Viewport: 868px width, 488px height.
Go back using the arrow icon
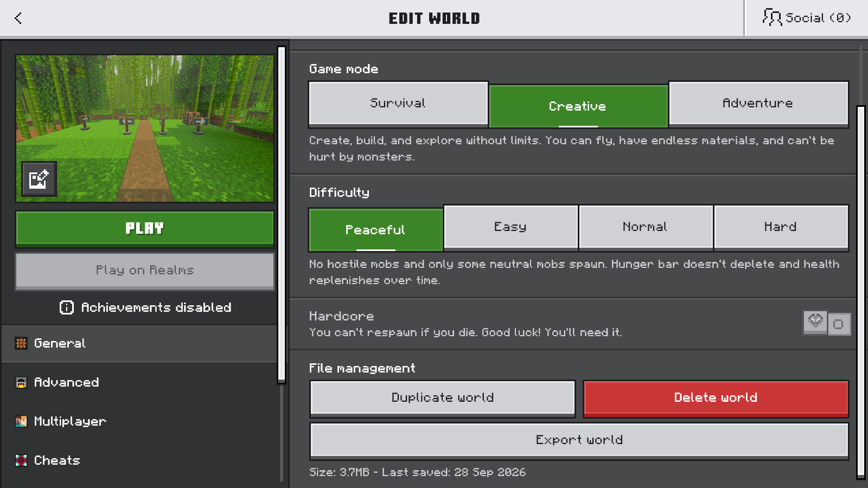[x=18, y=18]
